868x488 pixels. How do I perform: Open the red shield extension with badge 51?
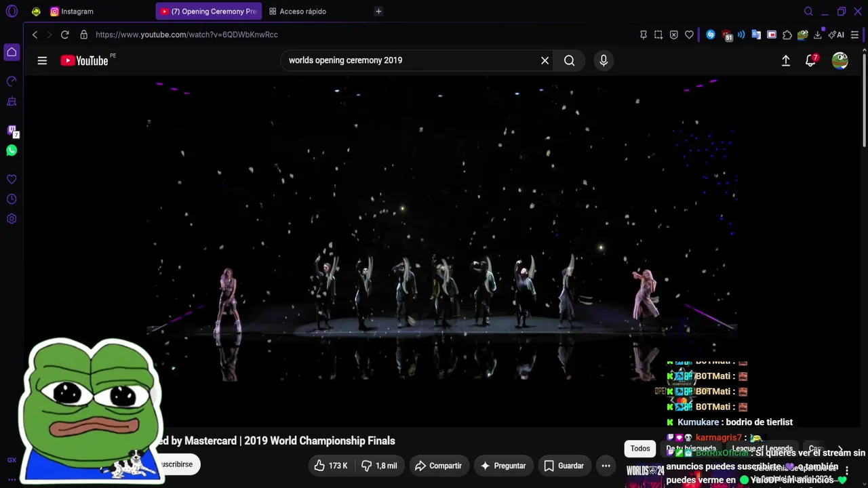coord(727,35)
